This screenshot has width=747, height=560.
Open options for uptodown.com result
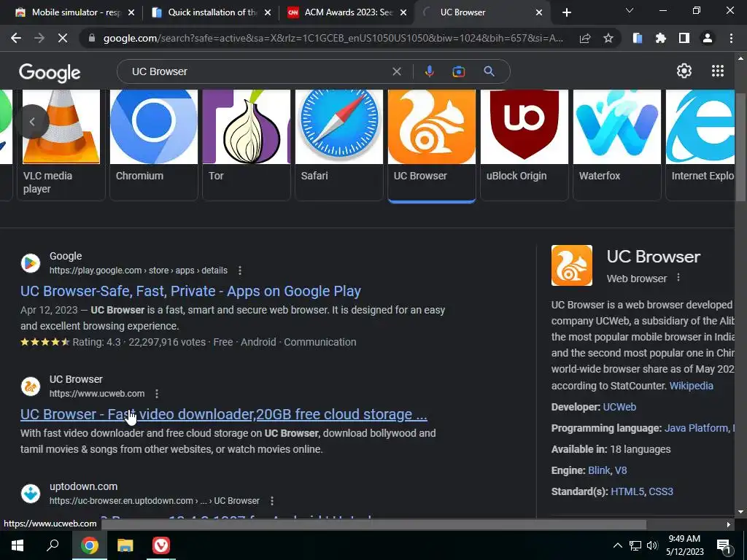(x=272, y=501)
